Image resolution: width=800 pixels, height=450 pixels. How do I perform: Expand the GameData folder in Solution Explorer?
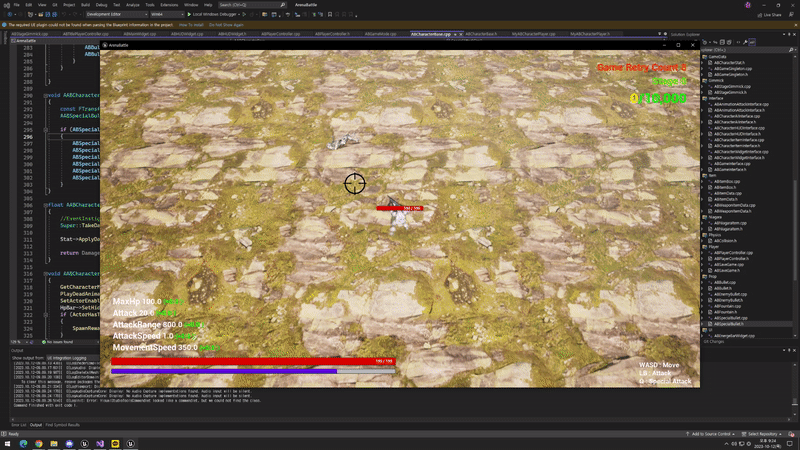[x=714, y=57]
